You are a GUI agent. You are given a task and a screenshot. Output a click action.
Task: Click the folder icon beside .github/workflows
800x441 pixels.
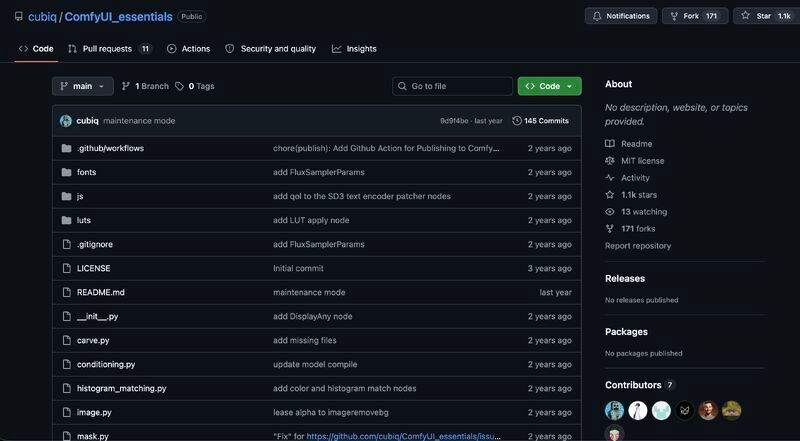(66, 149)
